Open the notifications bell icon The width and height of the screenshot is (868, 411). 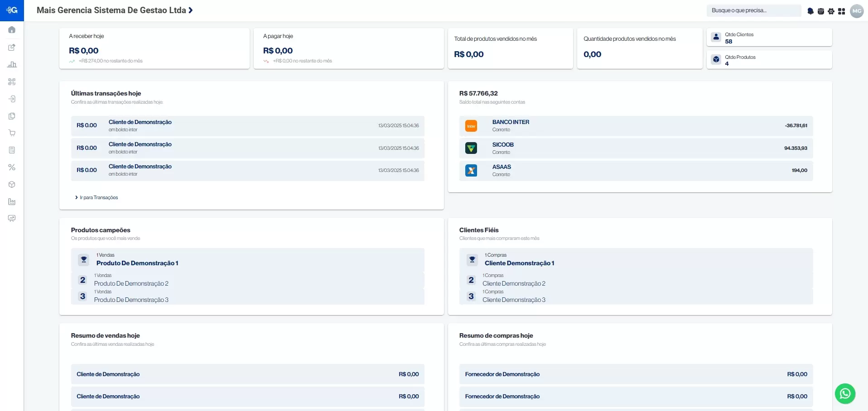[x=811, y=11]
